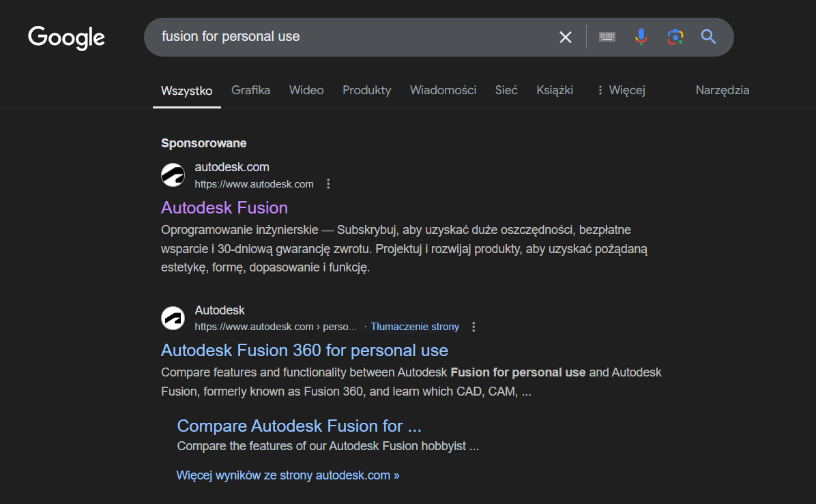Search by image with Google Lens
816x504 pixels.
click(675, 37)
